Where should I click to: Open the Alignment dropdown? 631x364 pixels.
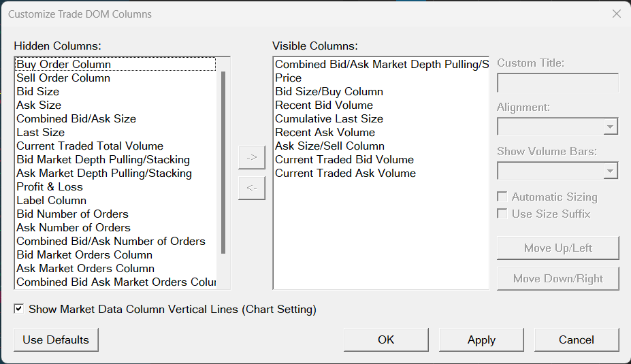click(557, 127)
